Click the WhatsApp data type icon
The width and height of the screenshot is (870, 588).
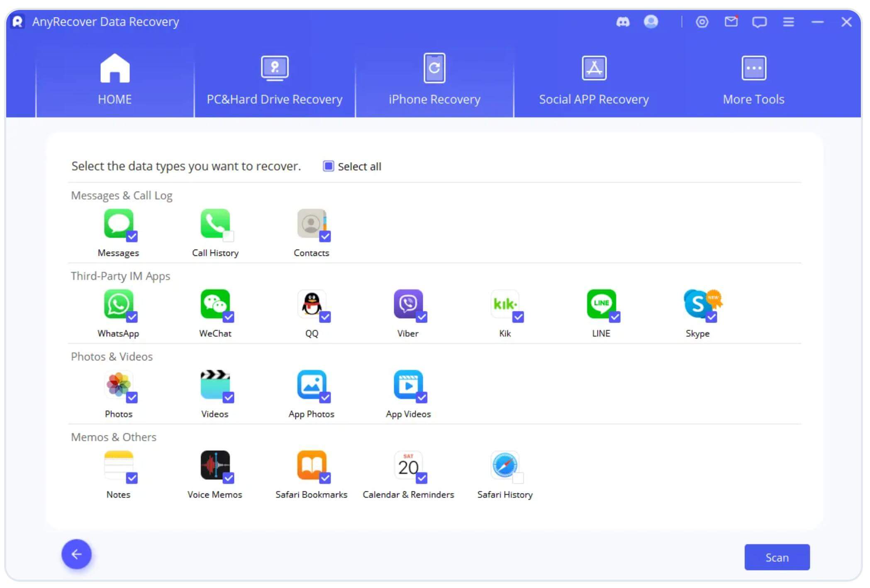pyautogui.click(x=118, y=304)
